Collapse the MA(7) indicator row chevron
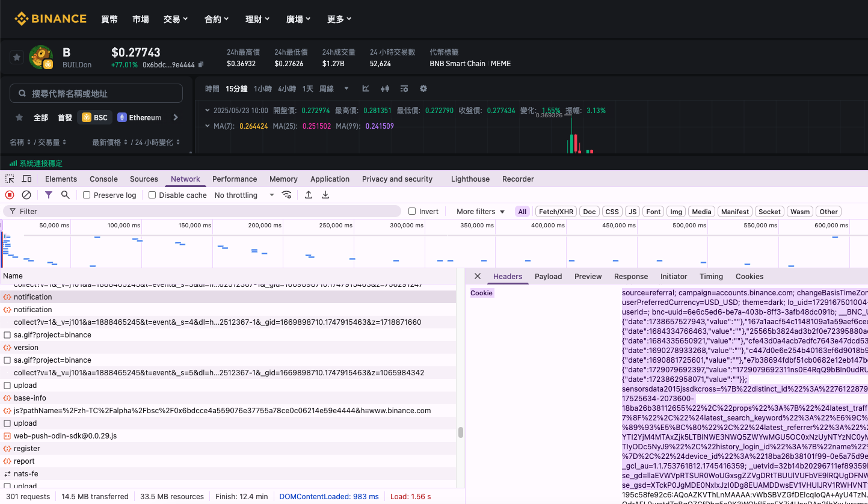 click(x=208, y=126)
